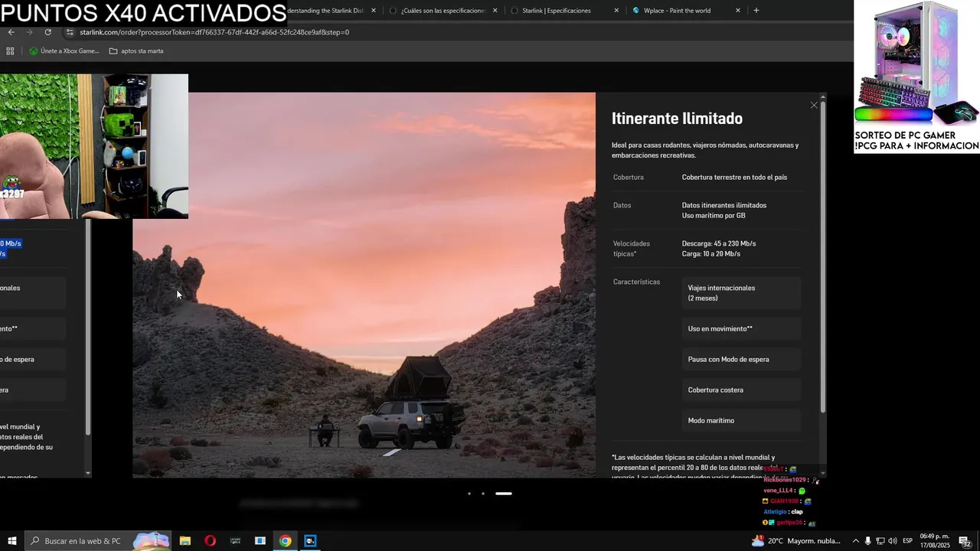Screen dimensions: 980x551
Task: Open the Windows Start menu
Action: 11,541
